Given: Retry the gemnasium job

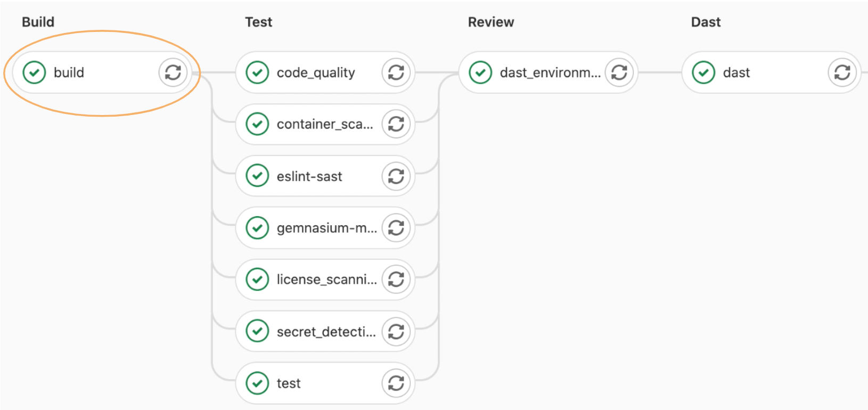Looking at the screenshot, I should coord(396,228).
